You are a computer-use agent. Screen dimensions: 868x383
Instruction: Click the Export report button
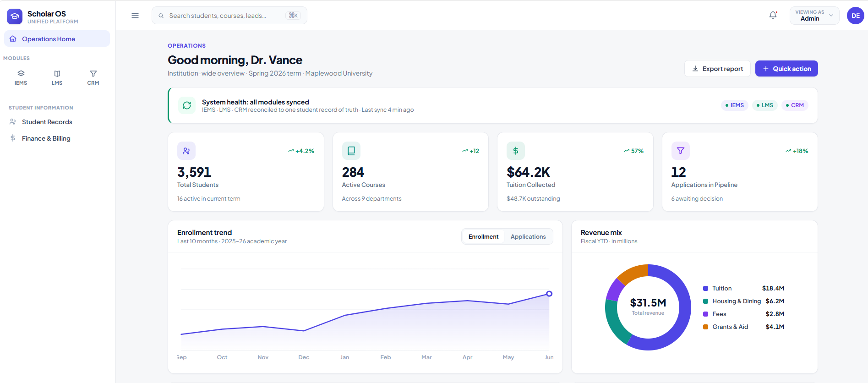pos(717,69)
